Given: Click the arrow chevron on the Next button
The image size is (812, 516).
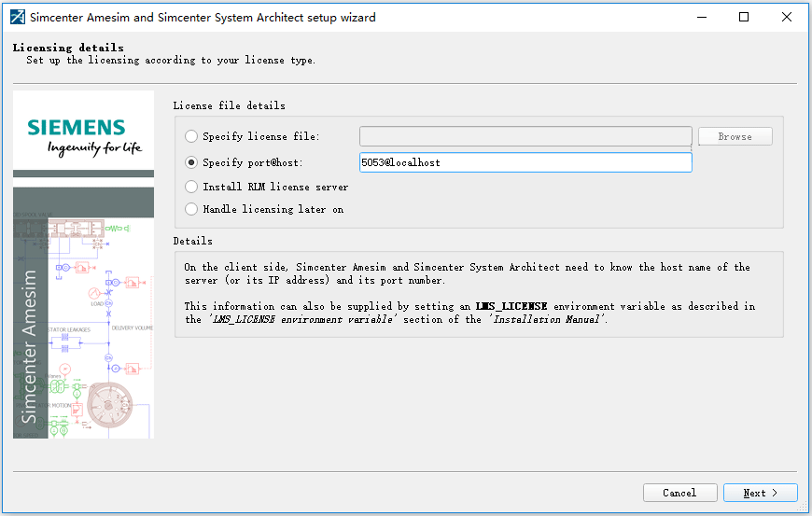Looking at the screenshot, I should click(775, 493).
